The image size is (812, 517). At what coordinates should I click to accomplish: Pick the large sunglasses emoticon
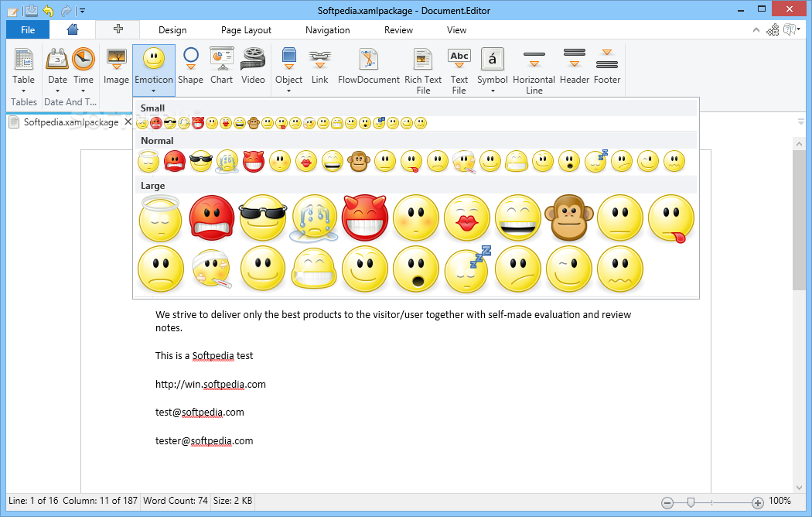pos(263,218)
